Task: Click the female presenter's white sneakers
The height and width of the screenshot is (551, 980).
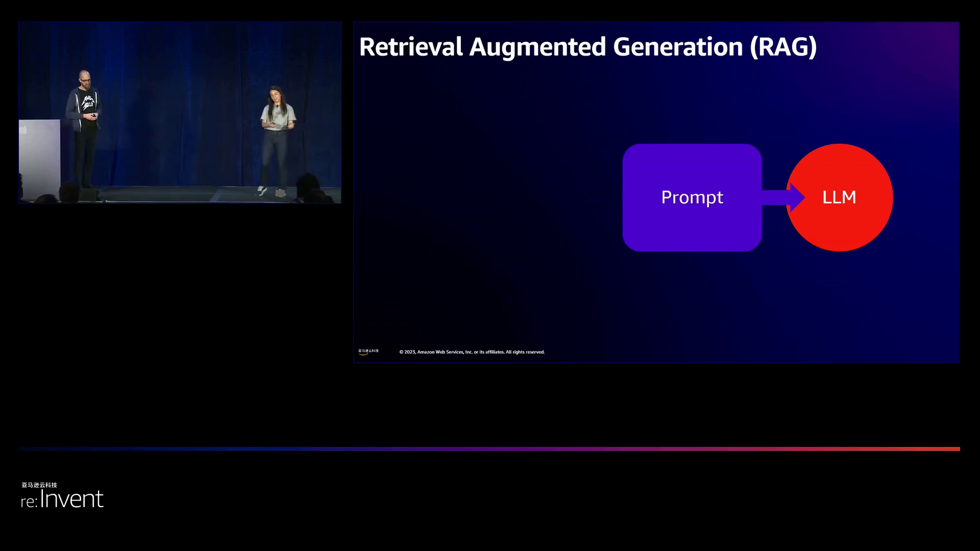Action: (x=262, y=191)
